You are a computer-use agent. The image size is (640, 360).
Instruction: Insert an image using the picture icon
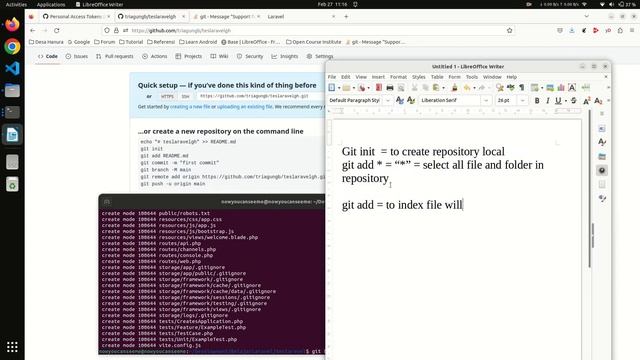[550, 88]
